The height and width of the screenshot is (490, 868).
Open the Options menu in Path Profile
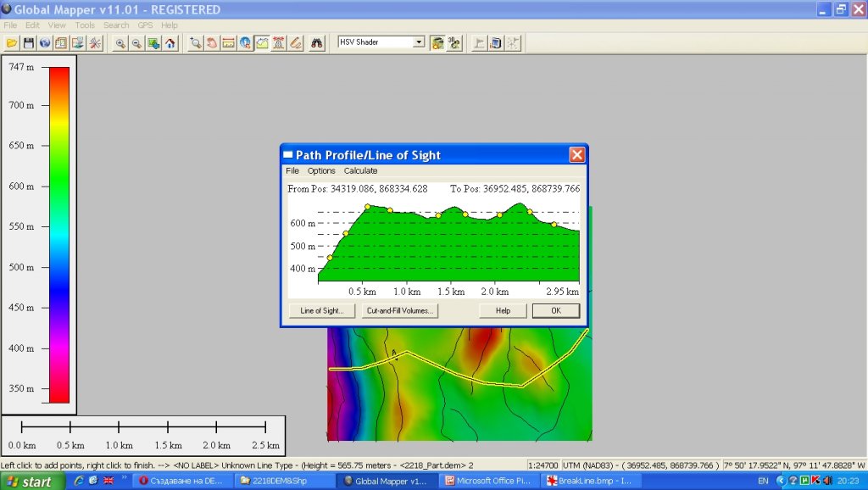point(321,171)
